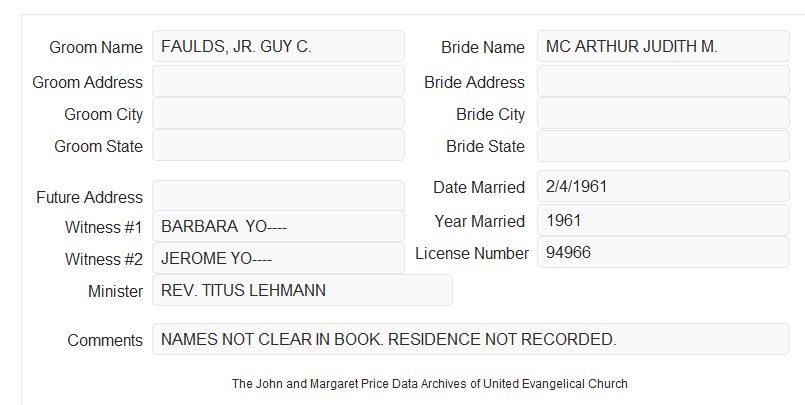Focus the Bride City field
This screenshot has height=405, width=805.
click(x=663, y=113)
